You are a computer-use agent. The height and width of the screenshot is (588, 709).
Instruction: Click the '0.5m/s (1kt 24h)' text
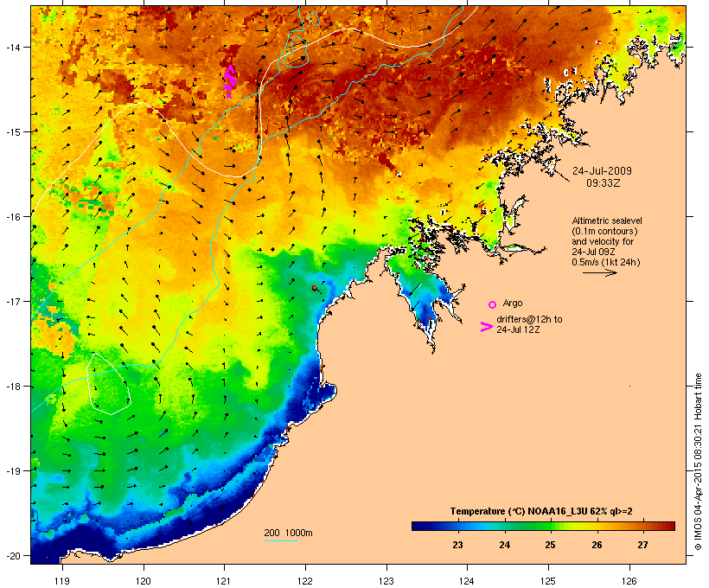point(606,262)
